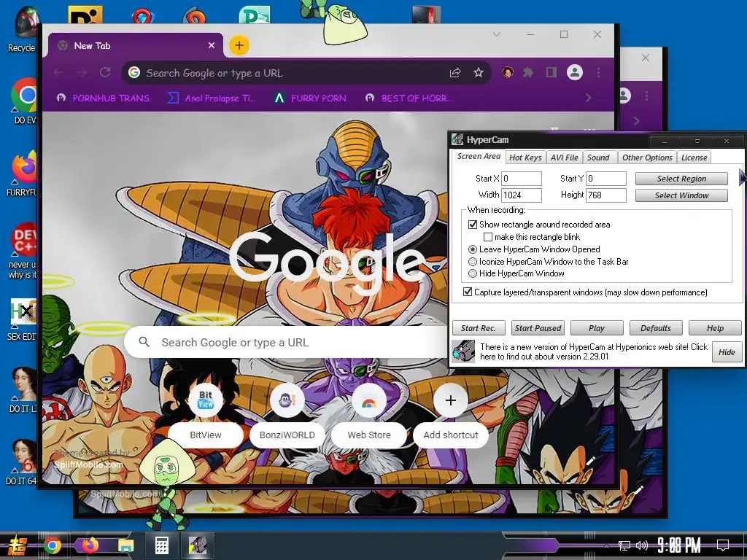
Task: Open the Start menu on taskbar
Action: [16, 545]
